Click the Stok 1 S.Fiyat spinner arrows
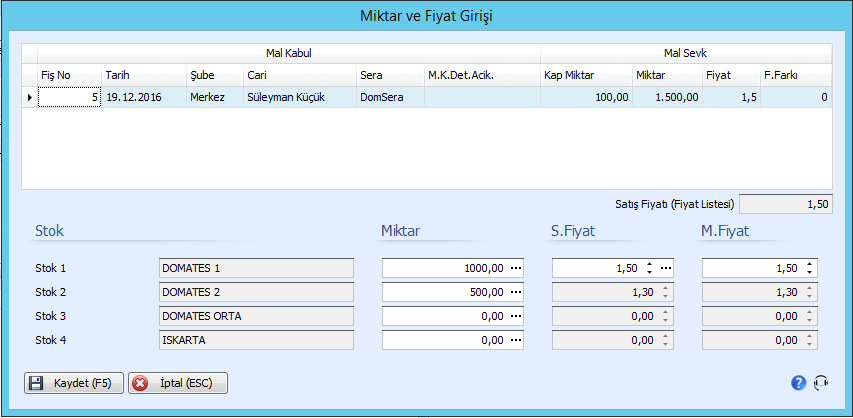Image resolution: width=853 pixels, height=418 pixels. [x=649, y=268]
